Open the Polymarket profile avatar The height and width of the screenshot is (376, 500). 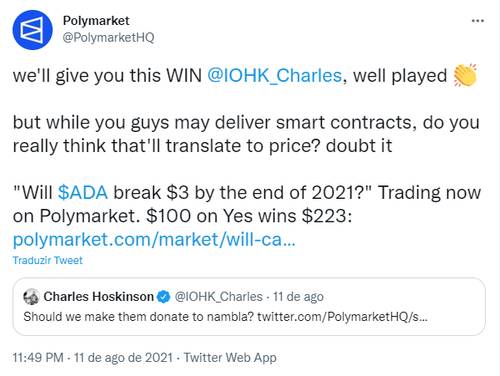32,30
